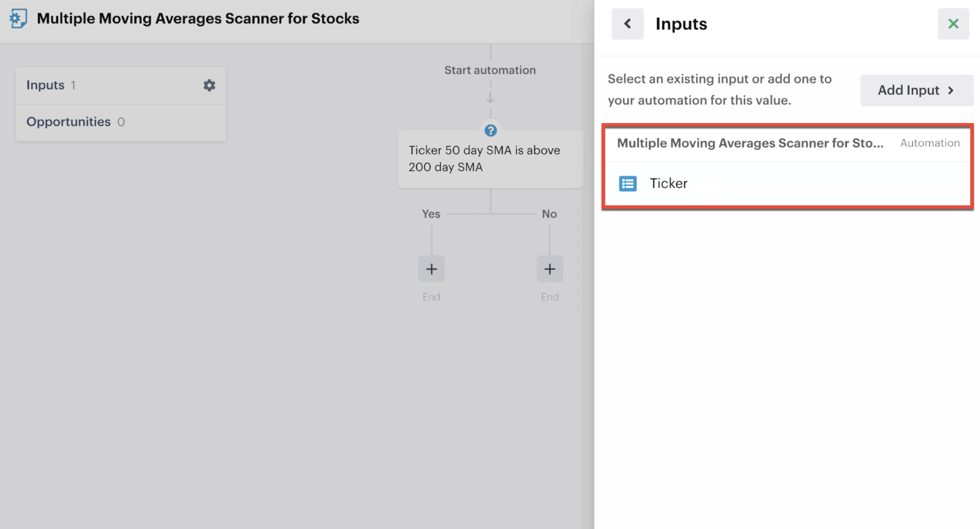
Task: Click the automation gear icon beside the title
Action: (x=18, y=18)
